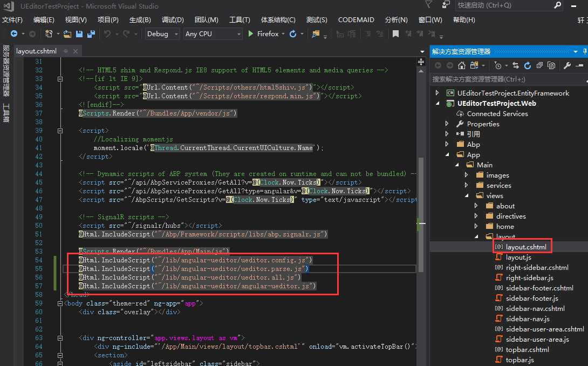Click the Preview Selected Items icon
Screen dimensions: 588x366
tap(579, 65)
